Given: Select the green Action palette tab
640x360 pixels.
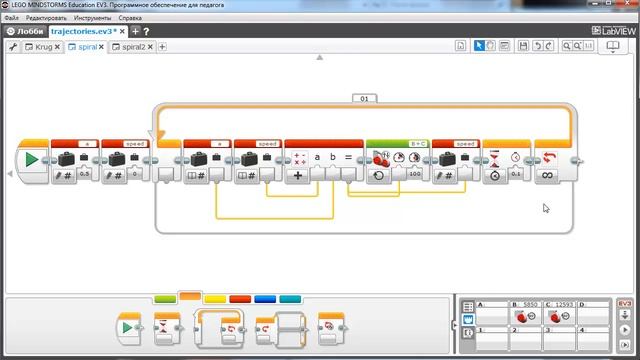Looking at the screenshot, I should click(165, 299).
